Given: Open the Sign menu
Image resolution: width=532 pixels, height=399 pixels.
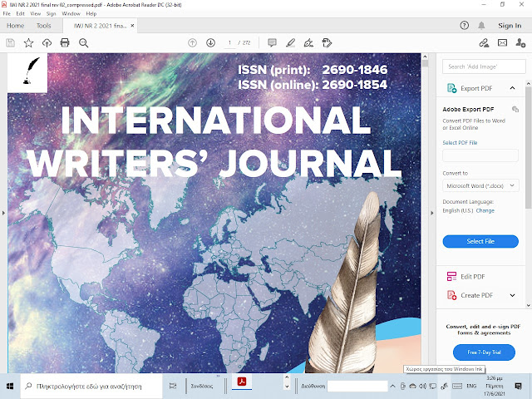Looking at the screenshot, I should (52, 13).
